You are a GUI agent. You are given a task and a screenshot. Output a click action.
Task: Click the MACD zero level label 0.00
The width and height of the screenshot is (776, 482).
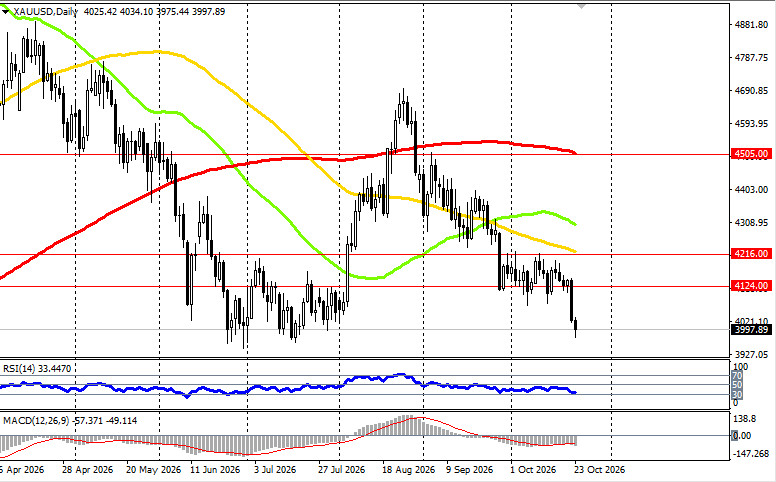pos(742,435)
